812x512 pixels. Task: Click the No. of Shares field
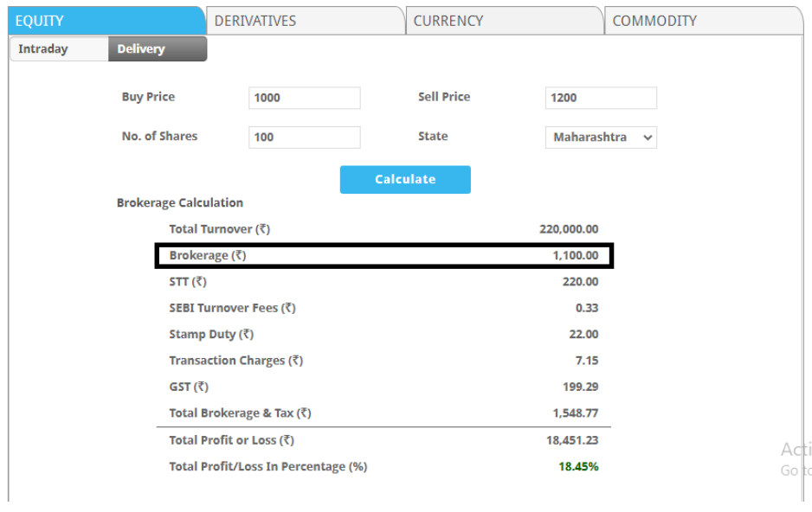point(304,137)
